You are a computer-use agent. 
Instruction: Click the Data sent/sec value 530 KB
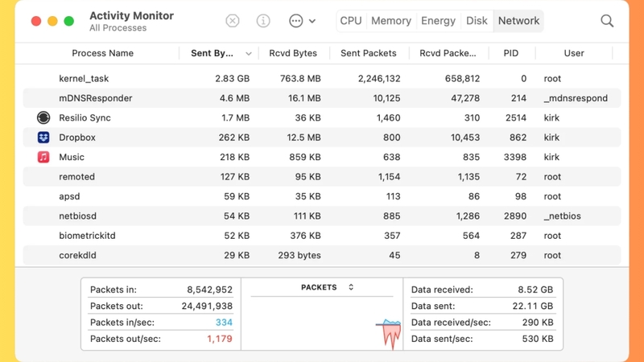(x=538, y=339)
